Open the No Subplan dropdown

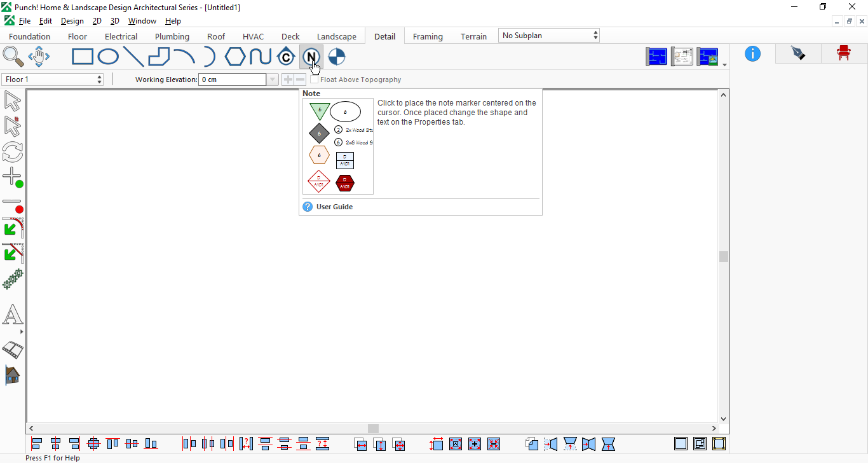549,36
